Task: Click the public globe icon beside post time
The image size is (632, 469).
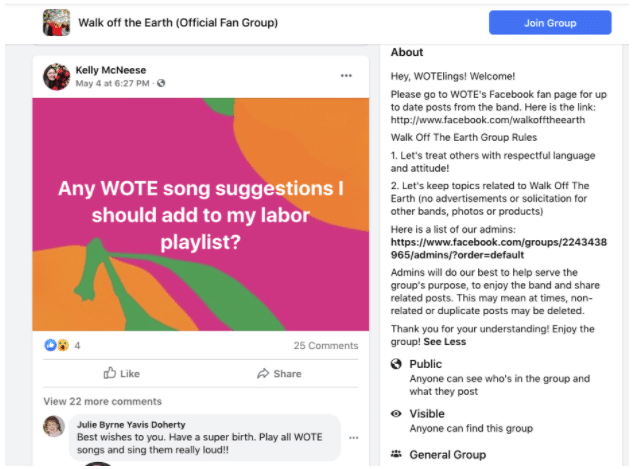Action: [161, 83]
